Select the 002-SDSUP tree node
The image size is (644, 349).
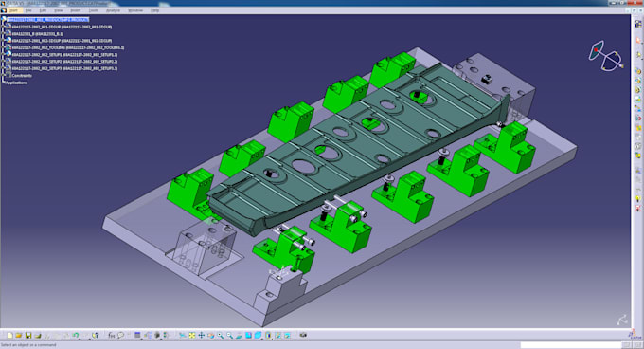click(62, 41)
